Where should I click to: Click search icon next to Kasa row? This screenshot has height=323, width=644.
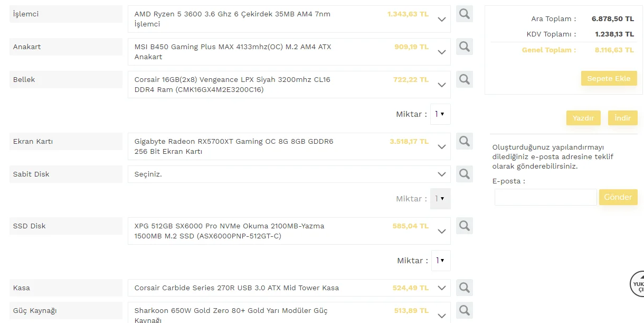(x=464, y=288)
